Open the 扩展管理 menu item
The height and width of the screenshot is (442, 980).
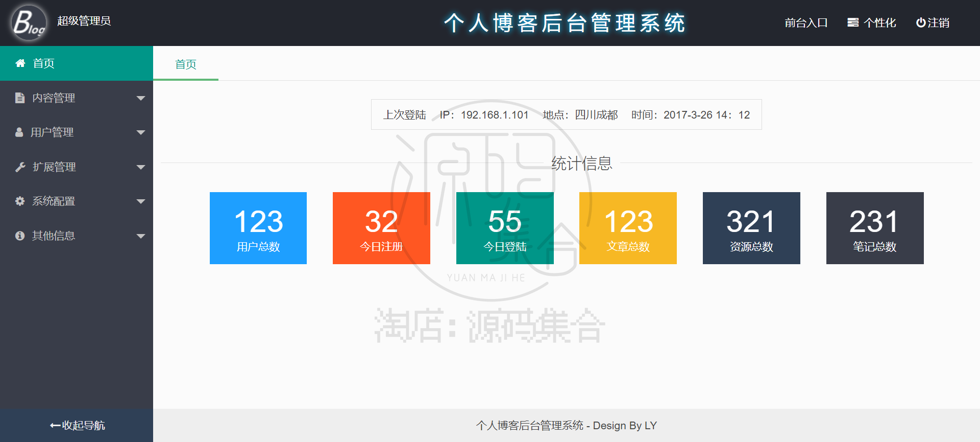[77, 167]
